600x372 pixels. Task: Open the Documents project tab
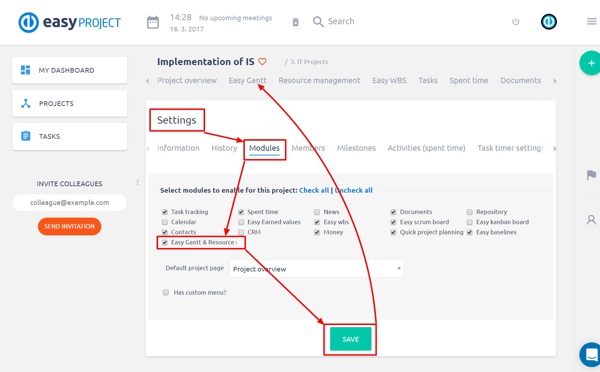pyautogui.click(x=520, y=80)
